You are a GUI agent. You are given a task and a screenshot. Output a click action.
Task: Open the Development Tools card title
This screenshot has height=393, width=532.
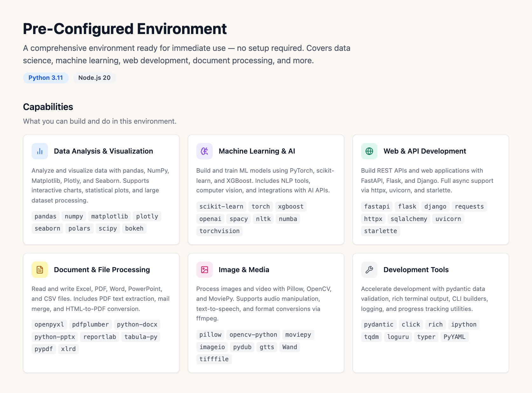pyautogui.click(x=416, y=270)
